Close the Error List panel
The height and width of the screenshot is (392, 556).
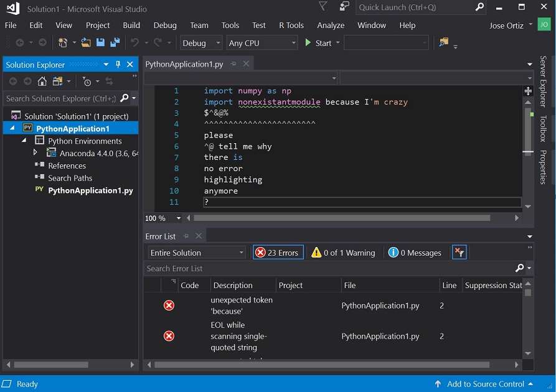pyautogui.click(x=199, y=236)
